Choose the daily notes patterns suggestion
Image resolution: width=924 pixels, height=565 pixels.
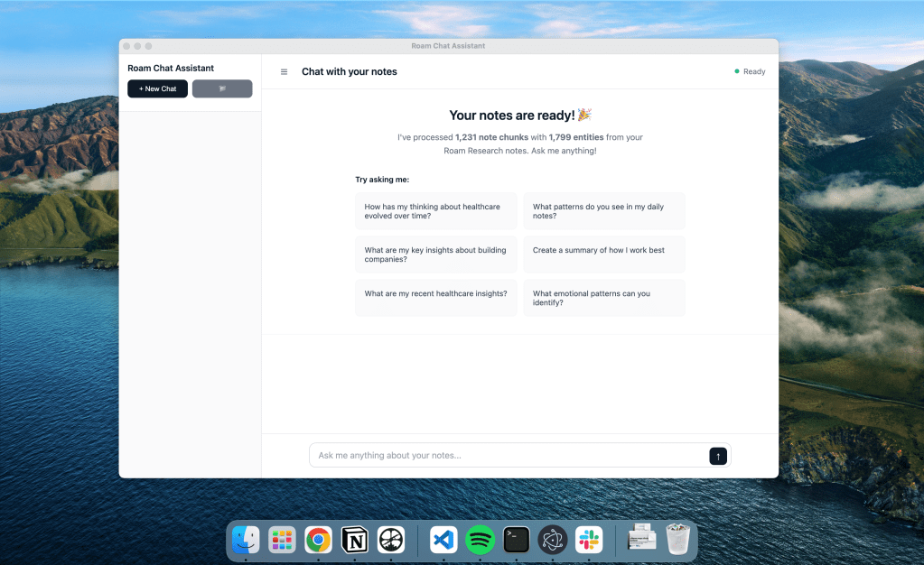coord(603,211)
